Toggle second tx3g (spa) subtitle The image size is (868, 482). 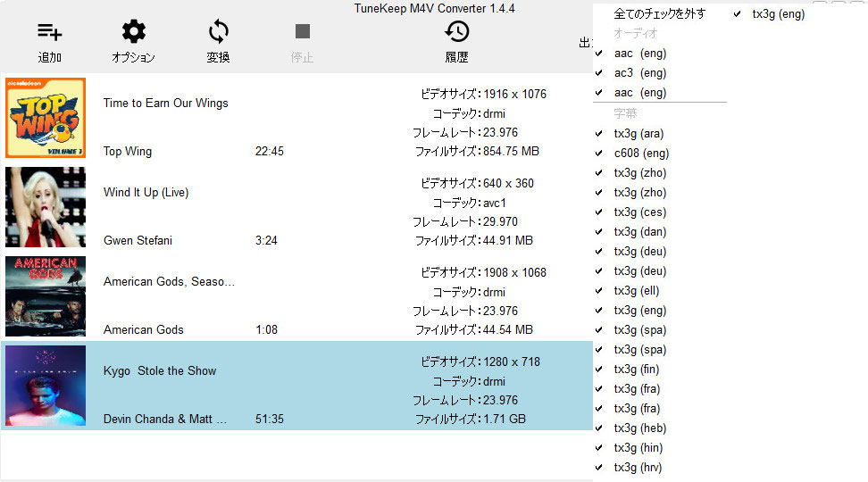[x=639, y=350]
